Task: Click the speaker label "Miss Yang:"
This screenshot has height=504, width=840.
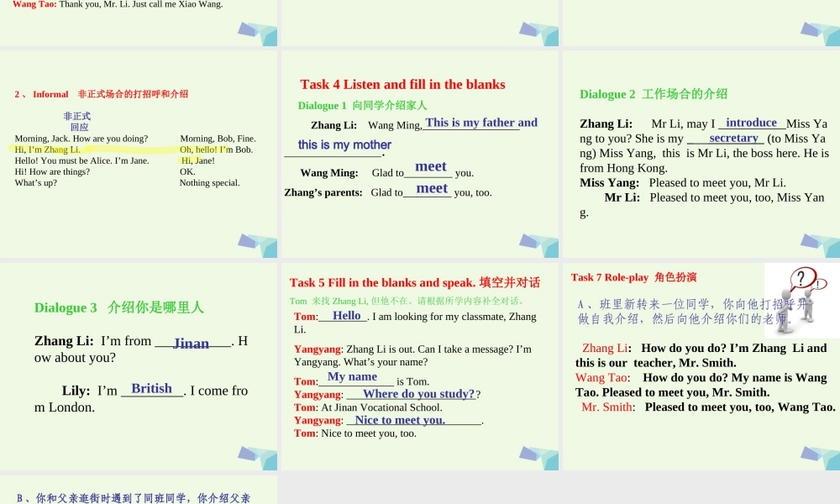Action: point(609,182)
